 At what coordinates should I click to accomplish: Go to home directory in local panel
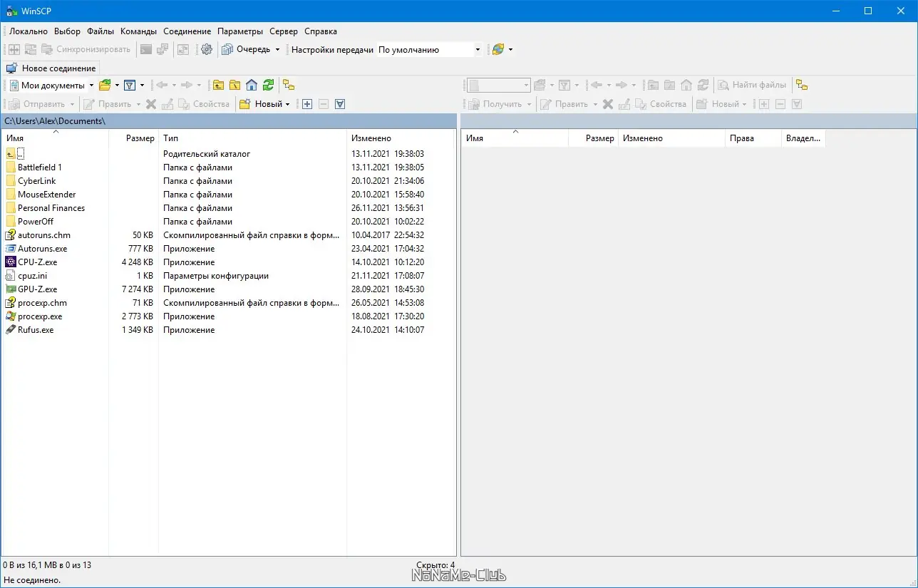(251, 85)
